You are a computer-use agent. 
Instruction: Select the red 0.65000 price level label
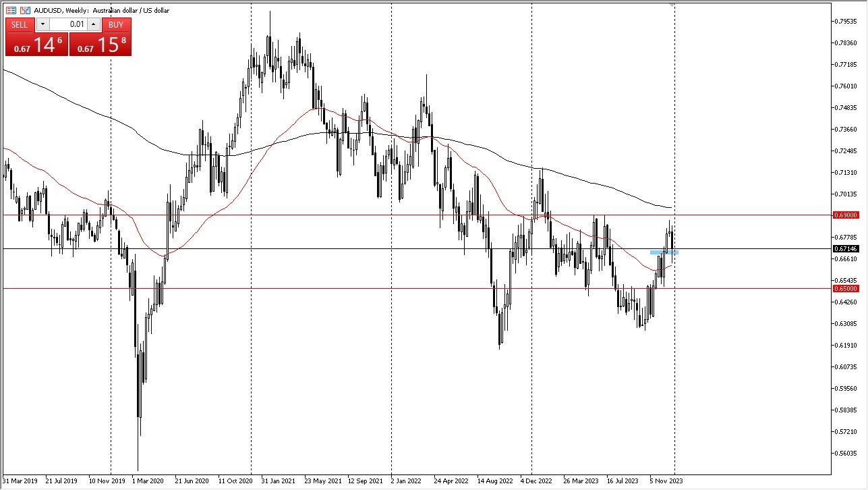click(846, 288)
